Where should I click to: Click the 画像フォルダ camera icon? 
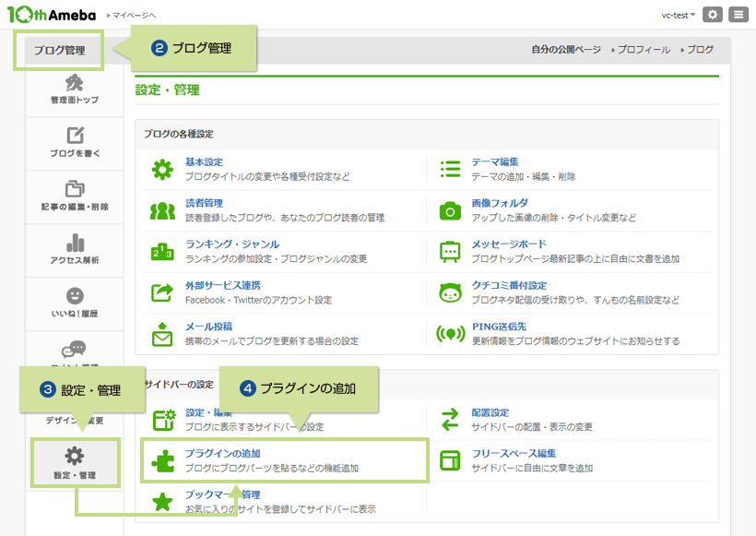(x=450, y=211)
